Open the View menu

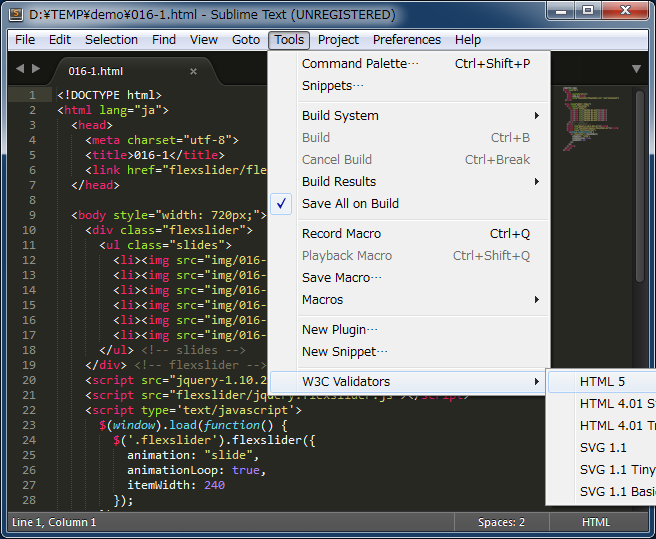204,40
